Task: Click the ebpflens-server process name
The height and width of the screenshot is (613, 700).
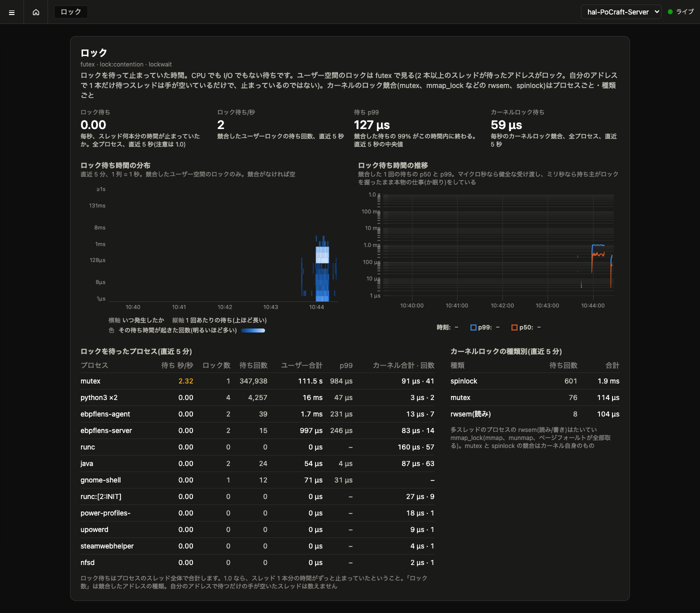Action: [106, 430]
